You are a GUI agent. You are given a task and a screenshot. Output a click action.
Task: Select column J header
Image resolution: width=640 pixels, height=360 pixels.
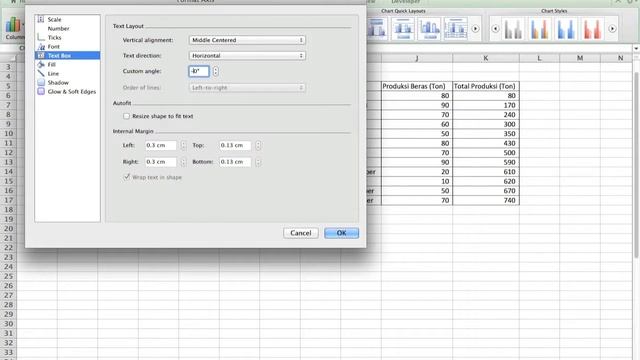click(417, 58)
